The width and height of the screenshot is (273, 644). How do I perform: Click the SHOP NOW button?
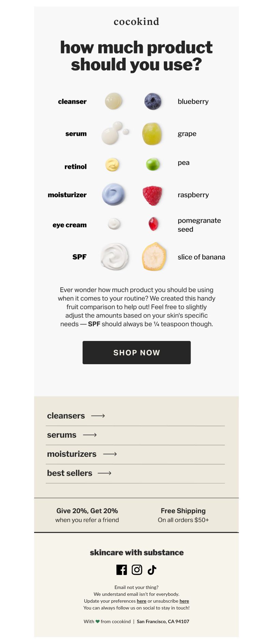(x=136, y=353)
